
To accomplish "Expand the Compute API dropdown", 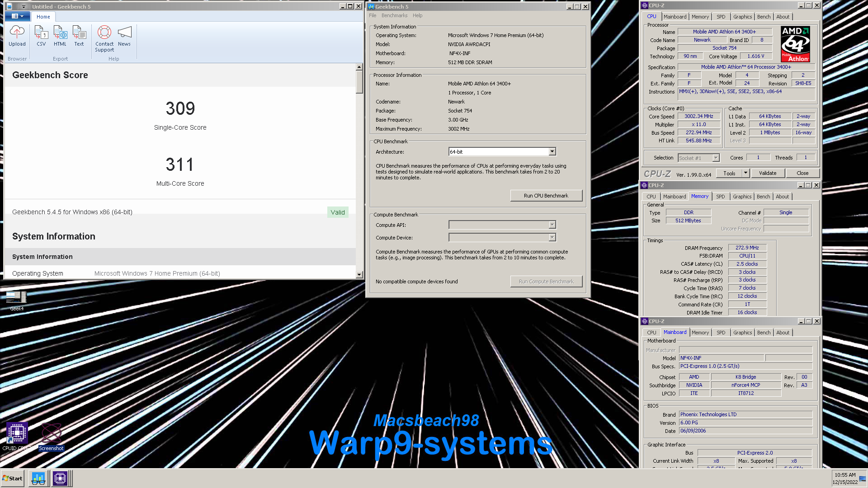I will coord(552,225).
